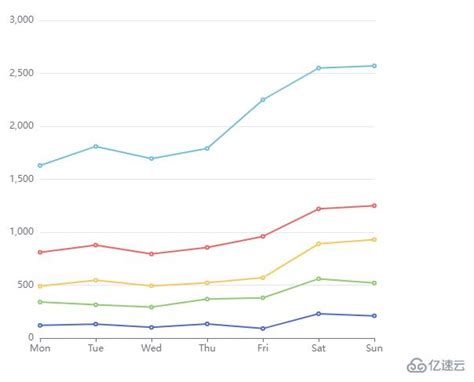Image resolution: width=474 pixels, height=382 pixels.
Task: Click the Sun label on the x-axis
Action: [374, 348]
